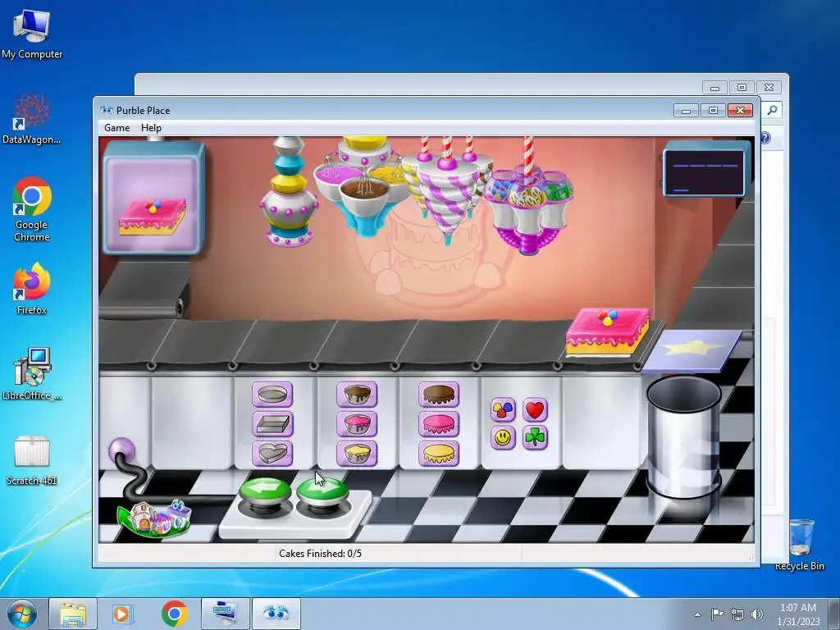Select the square cake pan shape
840x630 pixels.
tap(272, 424)
